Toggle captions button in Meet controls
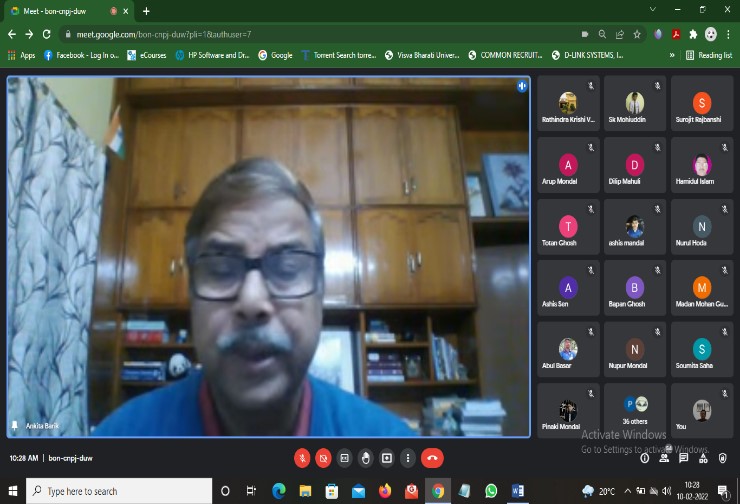 pyautogui.click(x=345, y=458)
